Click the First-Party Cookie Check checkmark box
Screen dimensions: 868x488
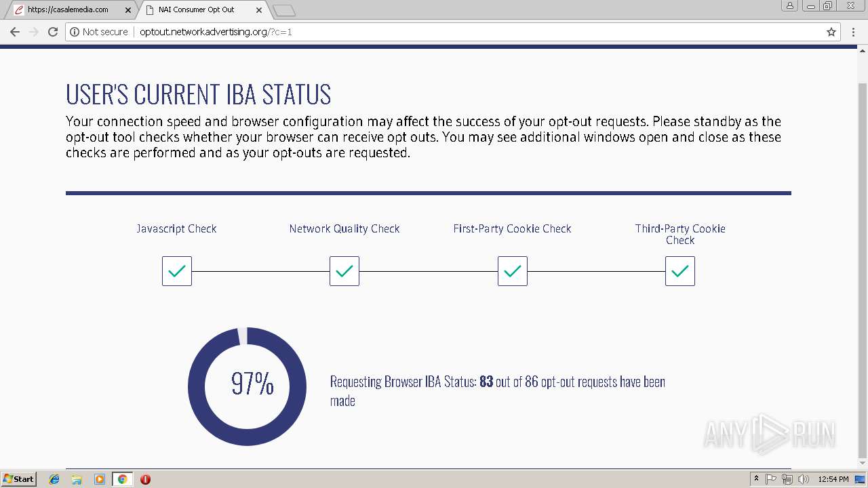pyautogui.click(x=513, y=271)
